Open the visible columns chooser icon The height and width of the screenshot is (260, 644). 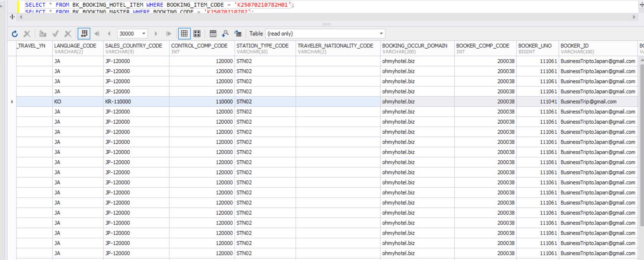tap(213, 34)
